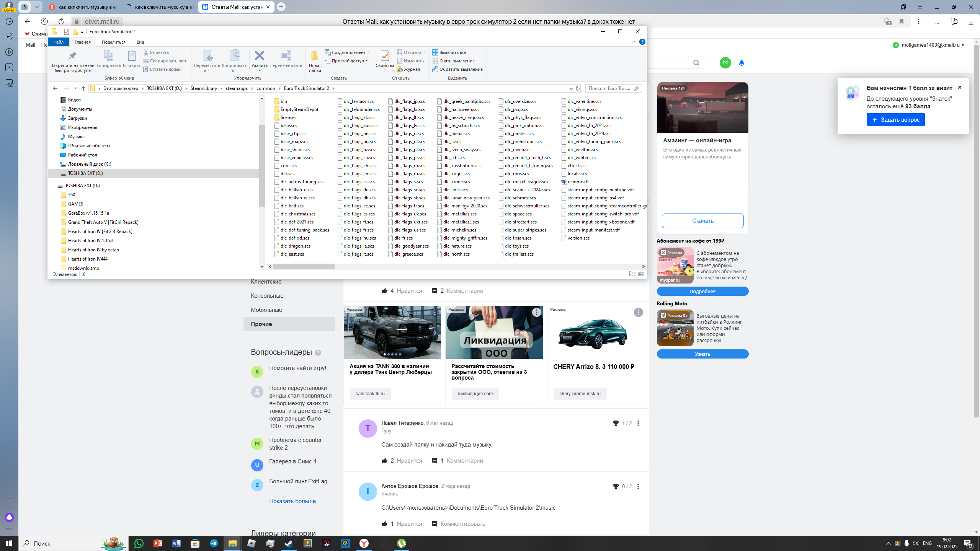Expand address bar history dropdown

tap(571, 88)
